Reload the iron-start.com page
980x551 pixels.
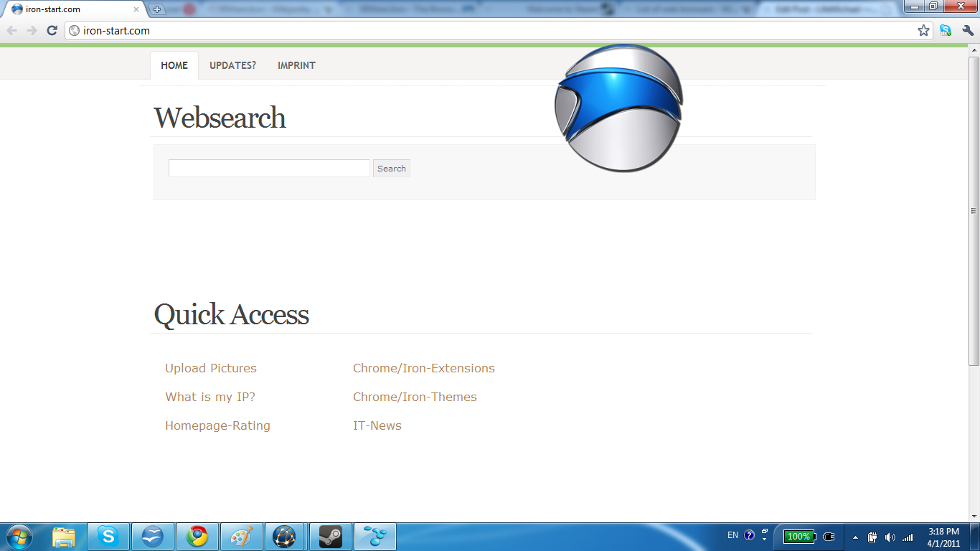(x=52, y=31)
